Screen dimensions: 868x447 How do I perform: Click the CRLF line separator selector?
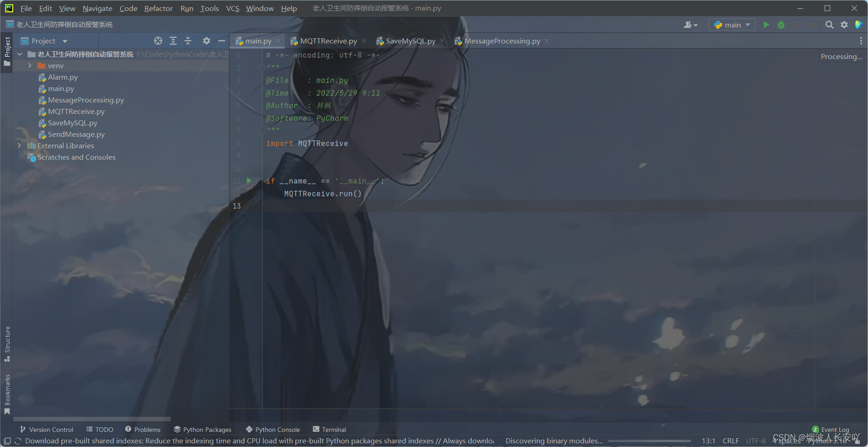730,441
